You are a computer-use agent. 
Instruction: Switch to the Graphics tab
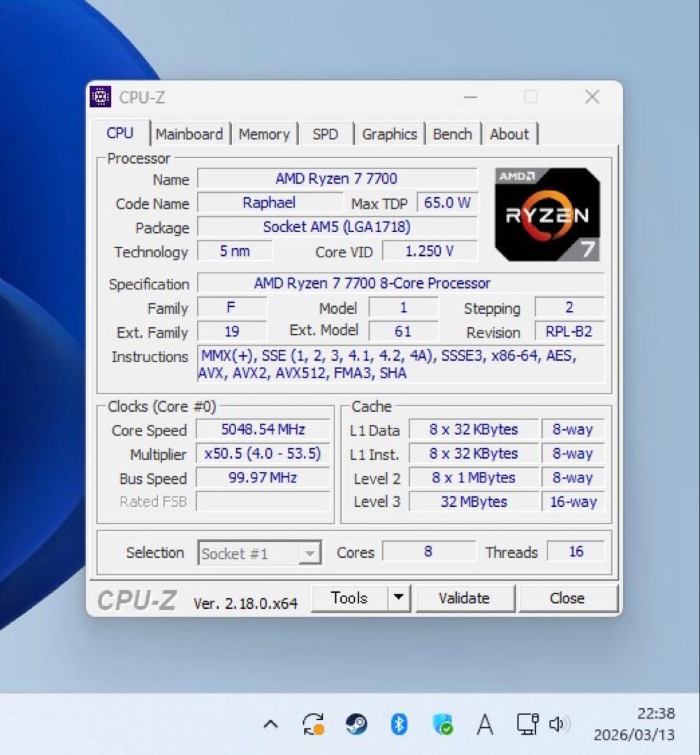389,134
